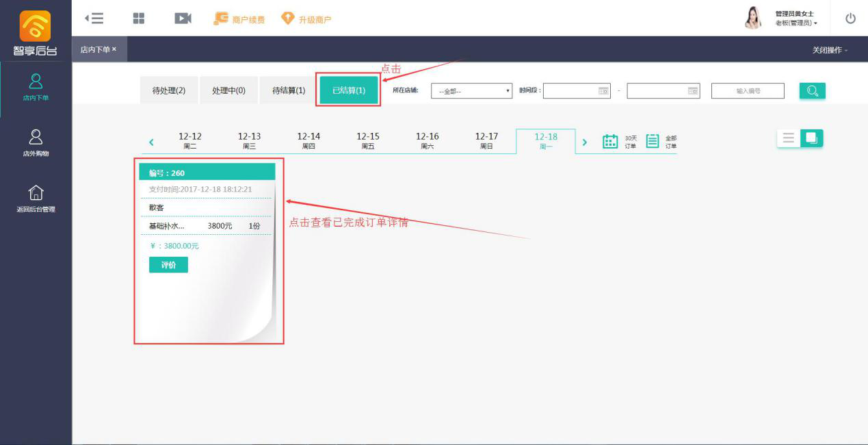Open 店外购物 in the sidebar
The image size is (868, 445).
pos(36,142)
